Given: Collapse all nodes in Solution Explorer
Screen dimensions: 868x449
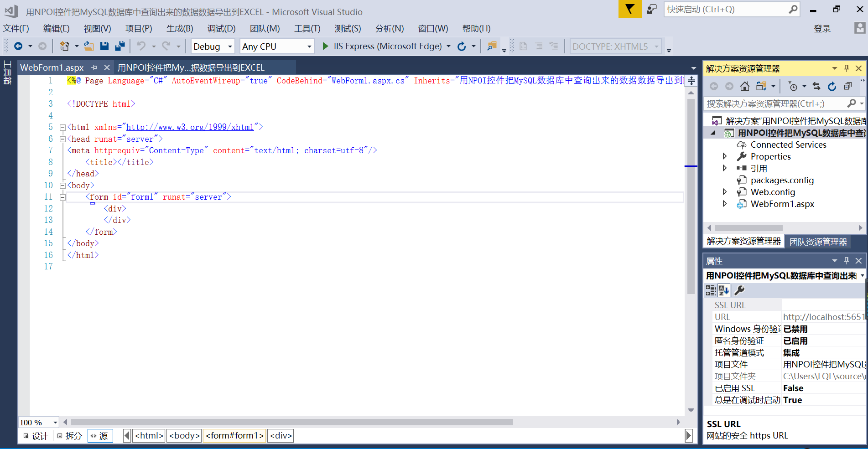Looking at the screenshot, I should pos(847,86).
